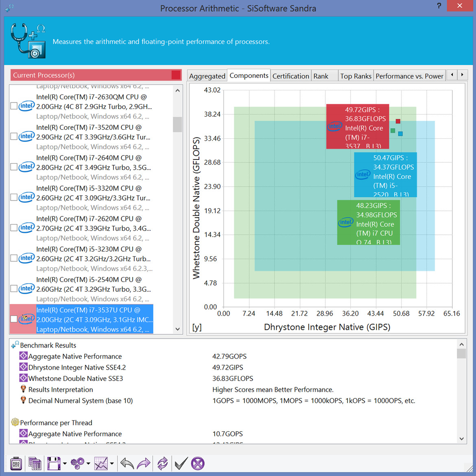Open Performance vs. Power tab

410,76
